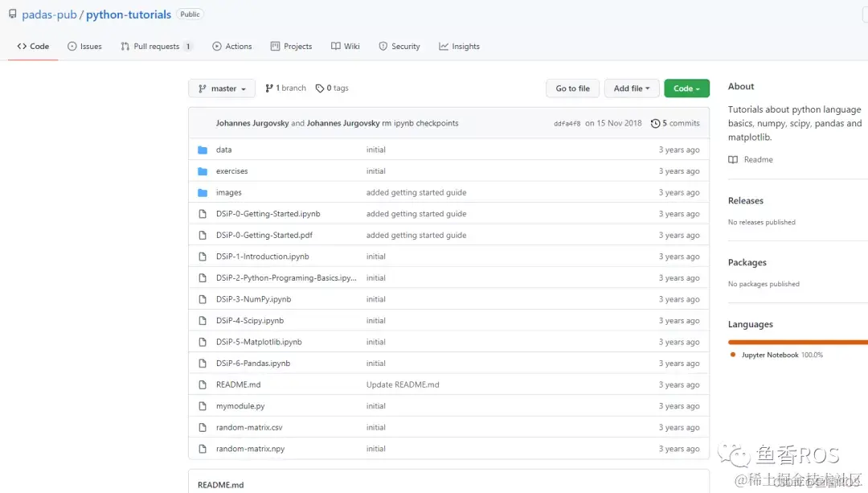
Task: Click file icon for README.md row
Action: tap(203, 384)
